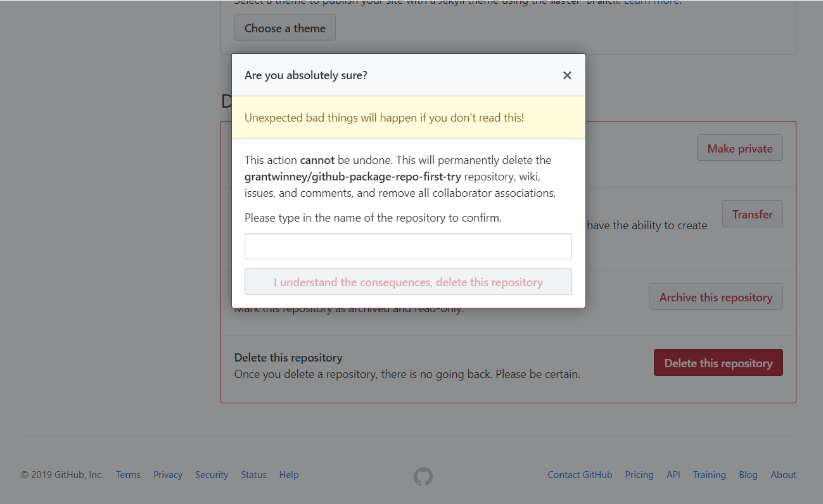Open the Blog footer link
The image size is (823, 504).
point(748,475)
